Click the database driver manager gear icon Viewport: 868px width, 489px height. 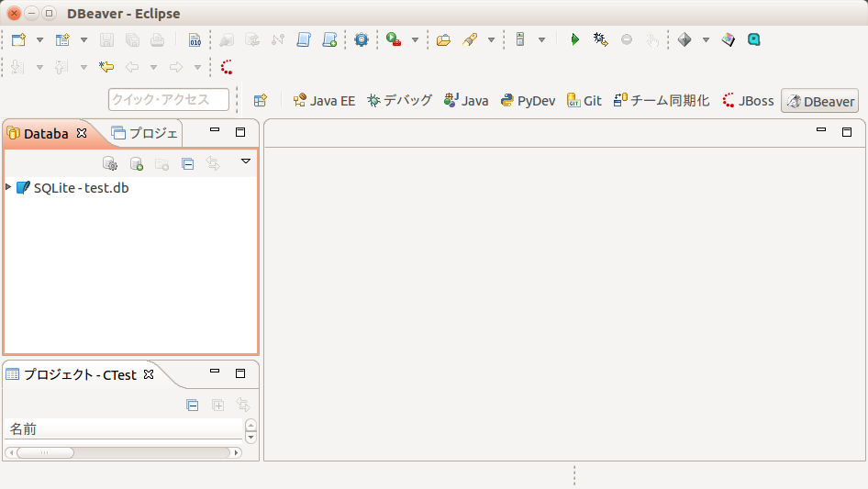[110, 164]
